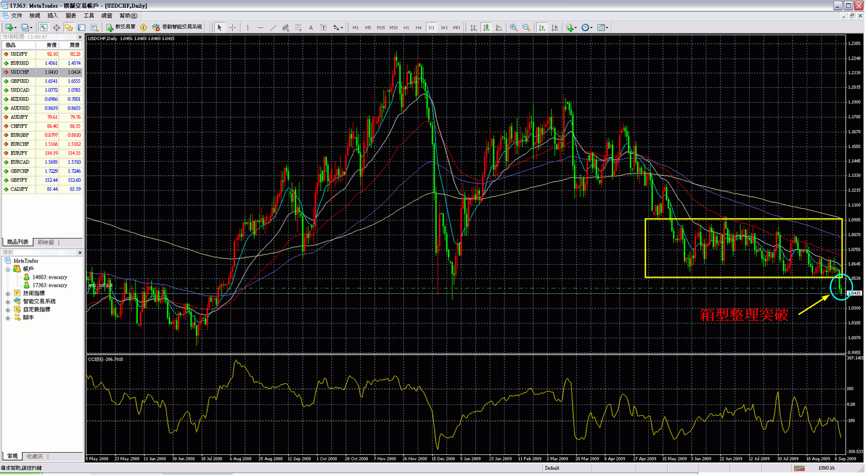Close the 導航 navigator panel
The height and width of the screenshot is (476, 868).
point(80,253)
